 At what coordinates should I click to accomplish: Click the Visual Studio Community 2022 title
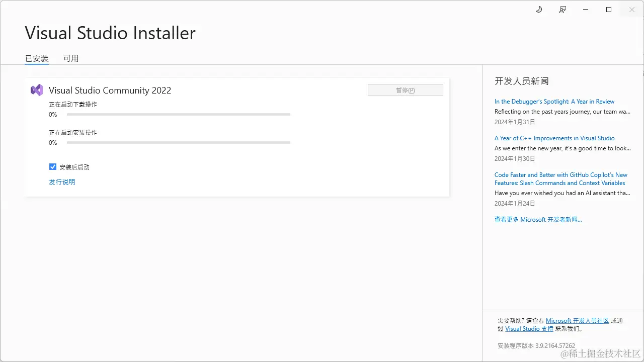click(110, 90)
